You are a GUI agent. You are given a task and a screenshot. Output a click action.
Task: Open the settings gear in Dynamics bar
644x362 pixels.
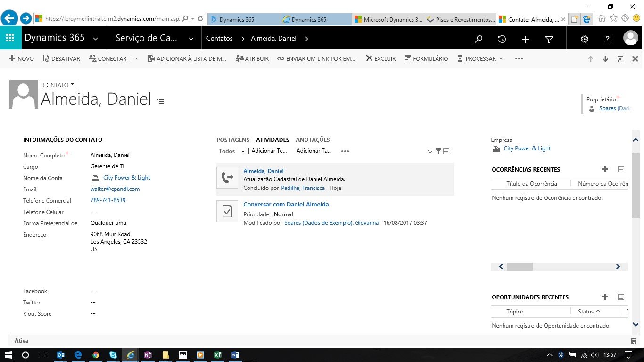(x=585, y=39)
